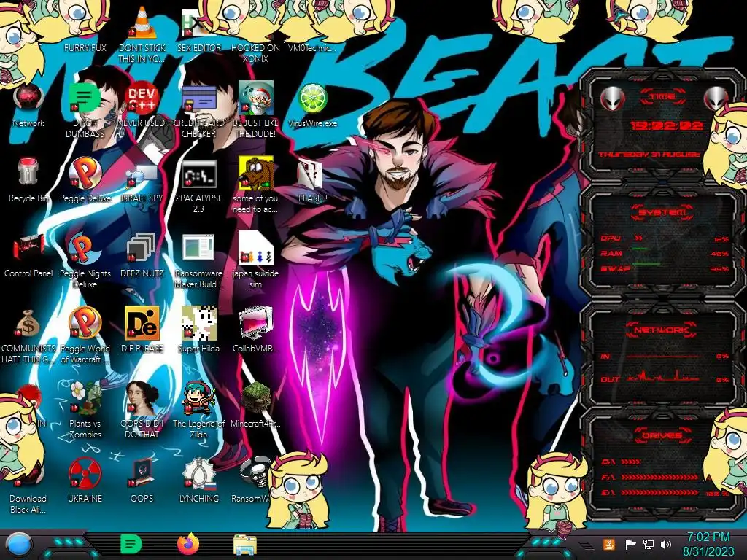The width and height of the screenshot is (747, 560).
Task: Click the right alien head in TIME widget
Action: 714,98
